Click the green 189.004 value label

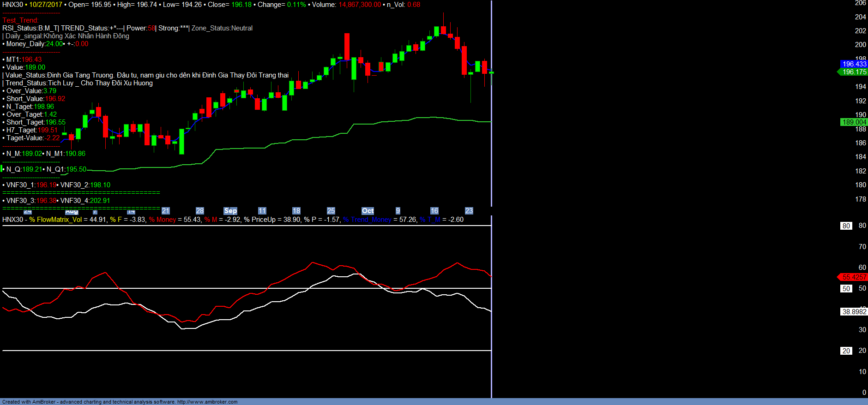(854, 122)
